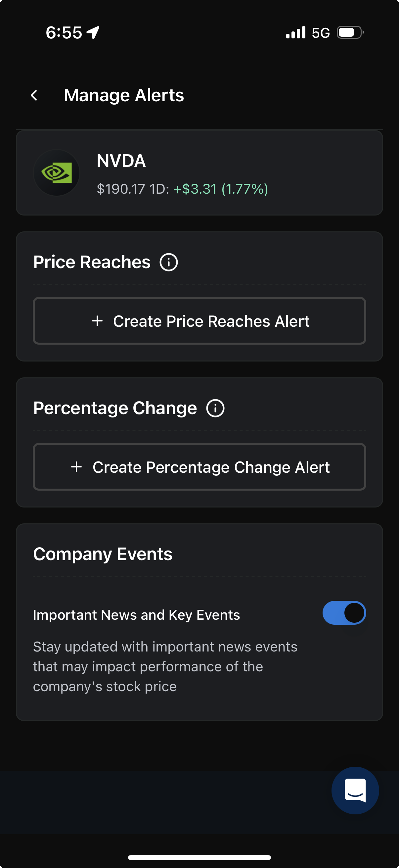Tap plus icon for Price Reaches alert

(x=97, y=321)
